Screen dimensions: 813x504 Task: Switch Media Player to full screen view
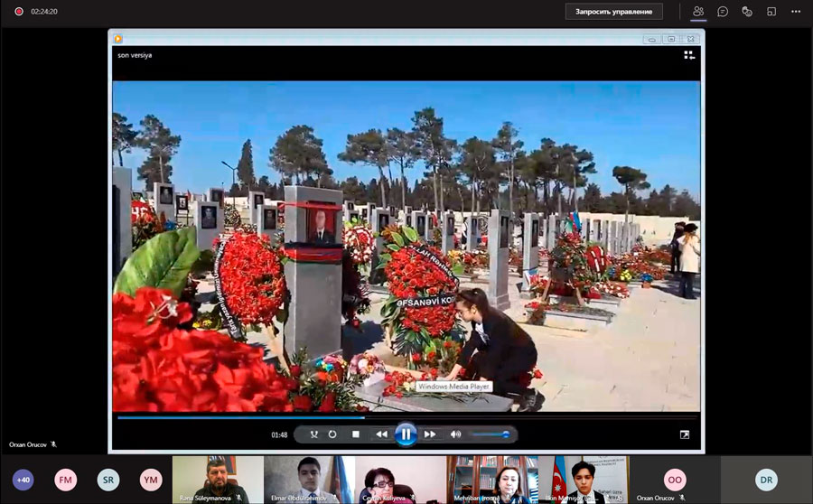pos(685,434)
